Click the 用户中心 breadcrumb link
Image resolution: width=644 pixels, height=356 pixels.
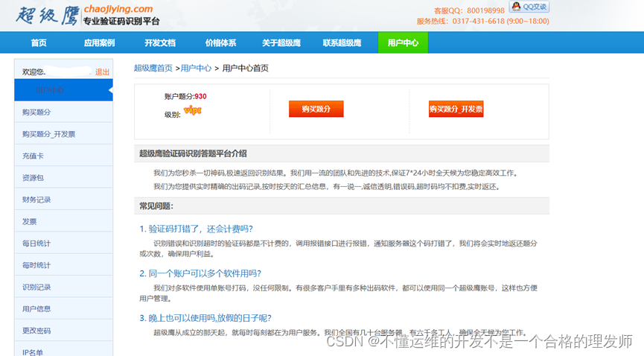pos(196,69)
